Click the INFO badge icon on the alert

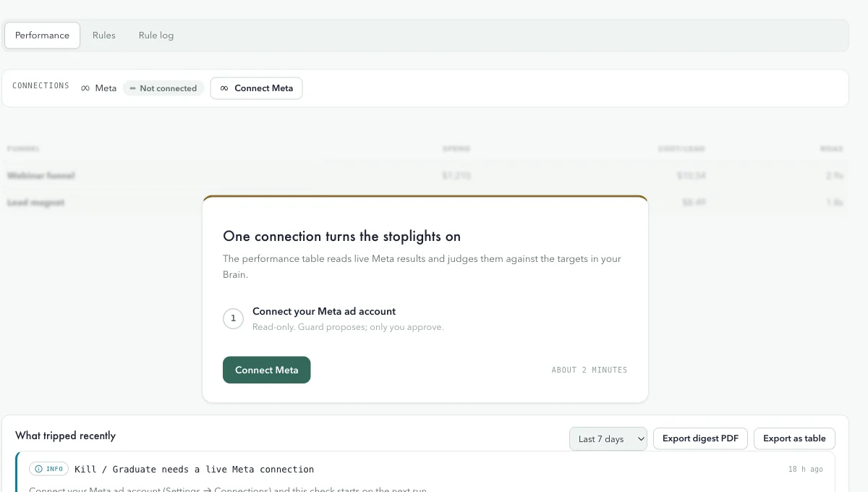(38, 469)
